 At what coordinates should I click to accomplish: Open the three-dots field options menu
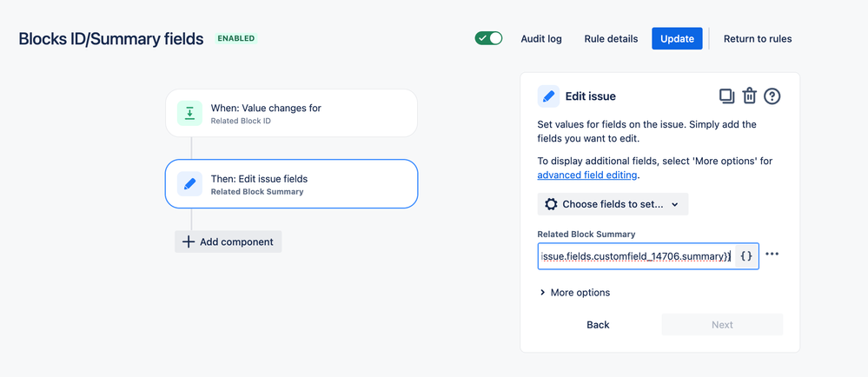tap(772, 255)
